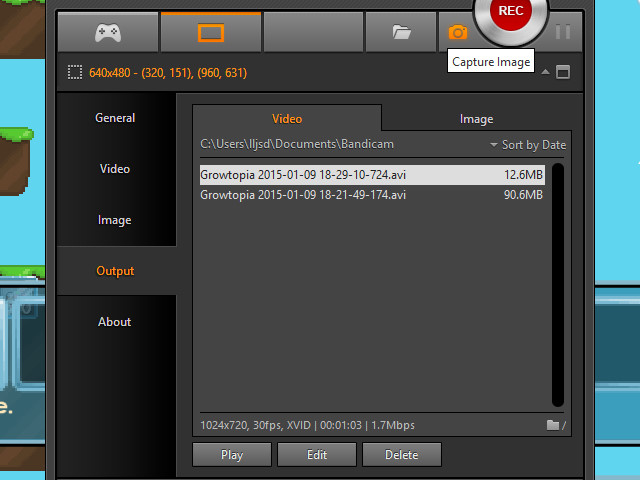
Task: Click the Play button
Action: click(232, 455)
